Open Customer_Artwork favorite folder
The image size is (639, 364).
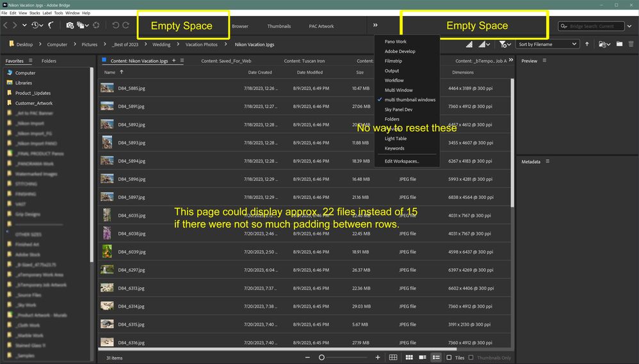coord(34,103)
